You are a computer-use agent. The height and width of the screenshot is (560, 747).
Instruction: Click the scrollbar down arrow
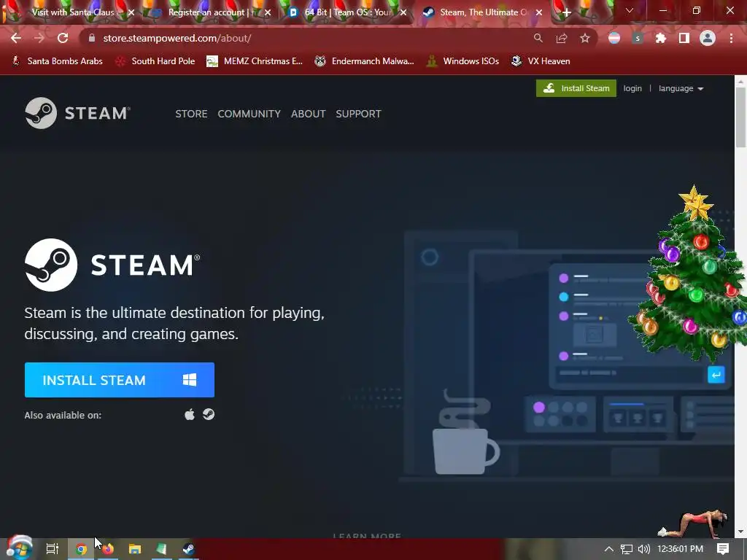[741, 532]
